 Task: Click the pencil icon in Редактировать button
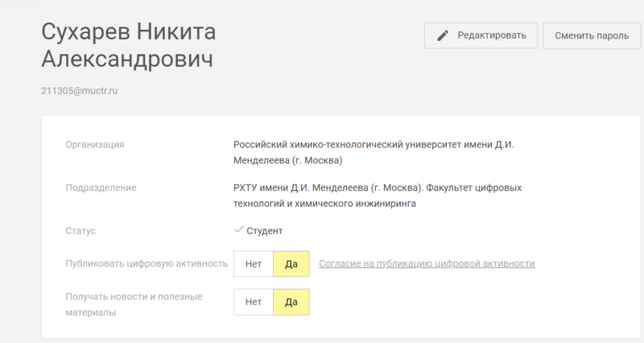click(442, 35)
